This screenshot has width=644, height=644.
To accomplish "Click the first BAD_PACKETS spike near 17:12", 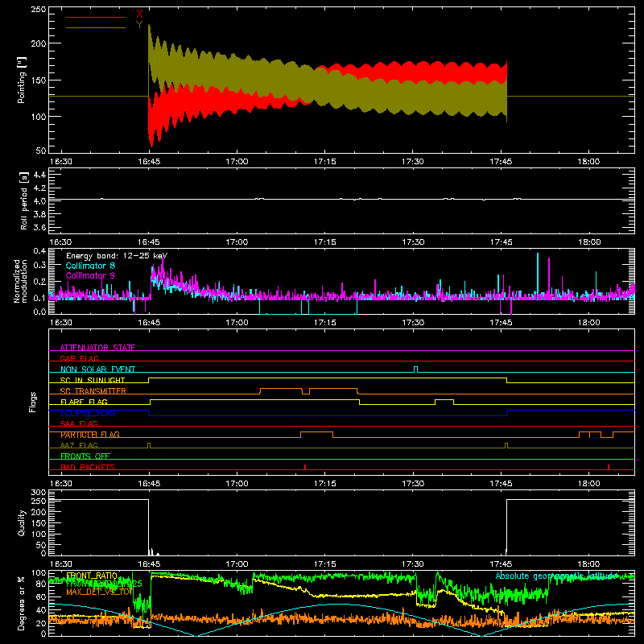I will 305,467.
